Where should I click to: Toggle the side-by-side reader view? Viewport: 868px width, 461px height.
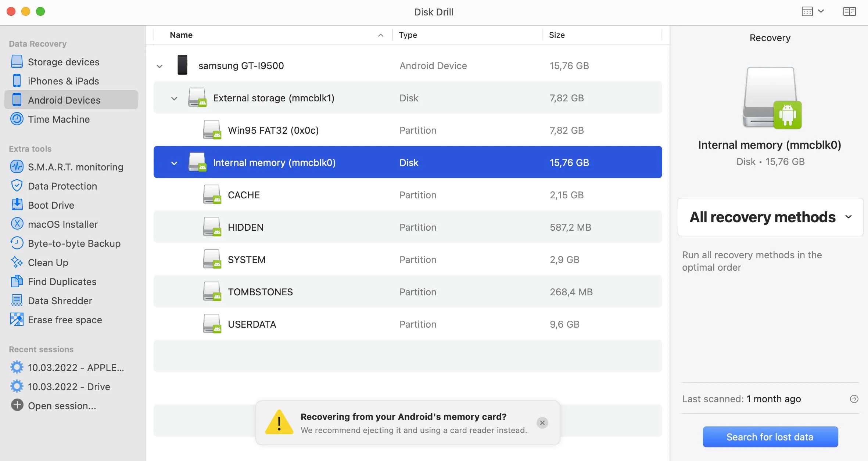[x=849, y=11]
